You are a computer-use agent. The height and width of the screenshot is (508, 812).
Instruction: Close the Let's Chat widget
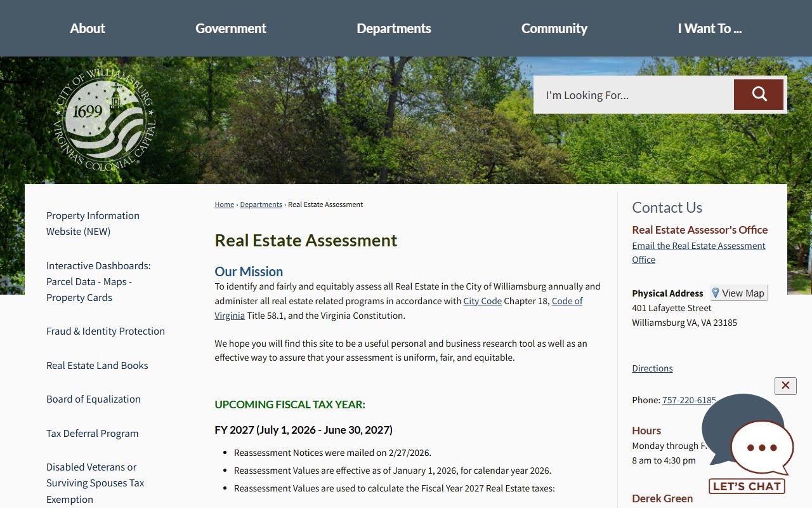tap(785, 385)
